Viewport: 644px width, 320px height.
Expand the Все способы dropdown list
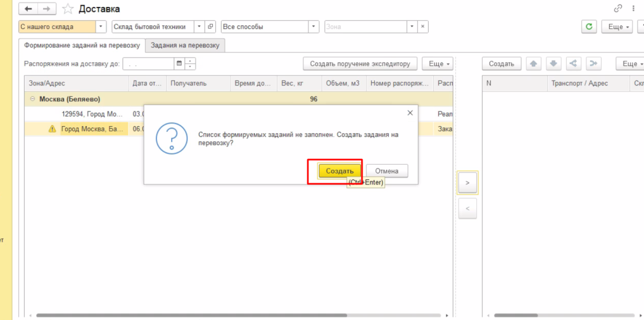pyautogui.click(x=313, y=27)
